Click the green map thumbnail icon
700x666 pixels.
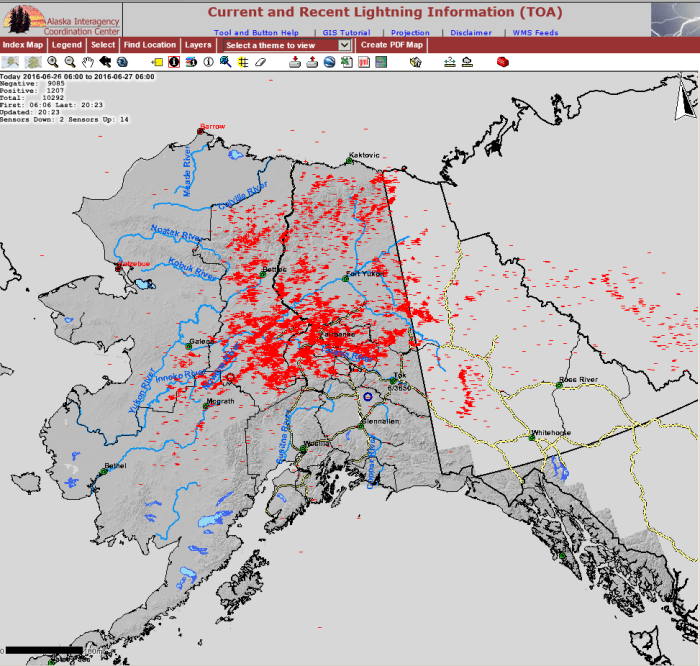coord(381,62)
